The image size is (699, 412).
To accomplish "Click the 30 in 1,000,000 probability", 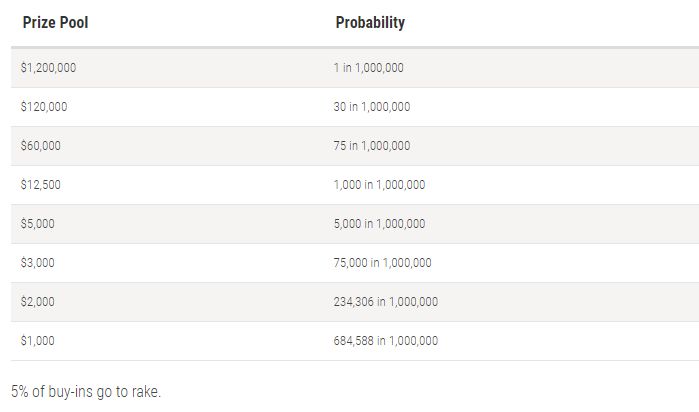I will coord(372,107).
